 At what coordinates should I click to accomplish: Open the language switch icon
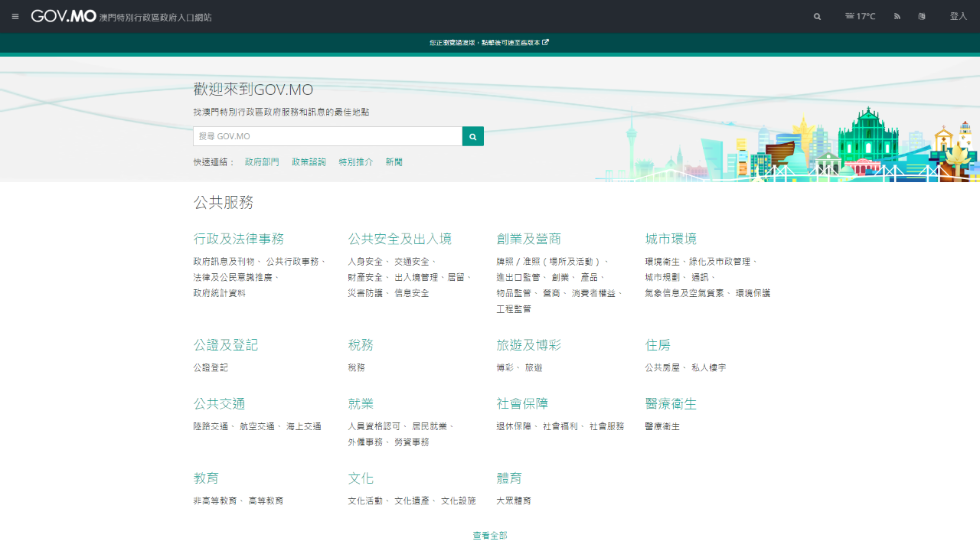pyautogui.click(x=922, y=16)
